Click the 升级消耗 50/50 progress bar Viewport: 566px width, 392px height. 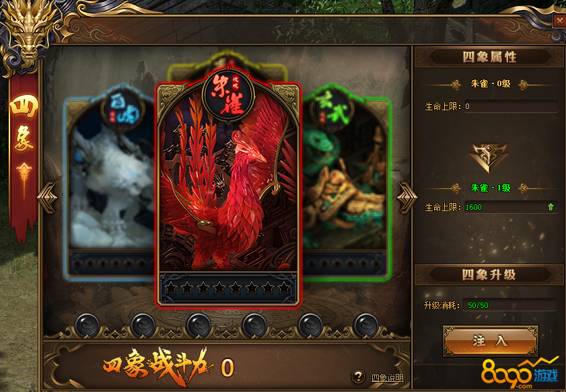tap(511, 305)
